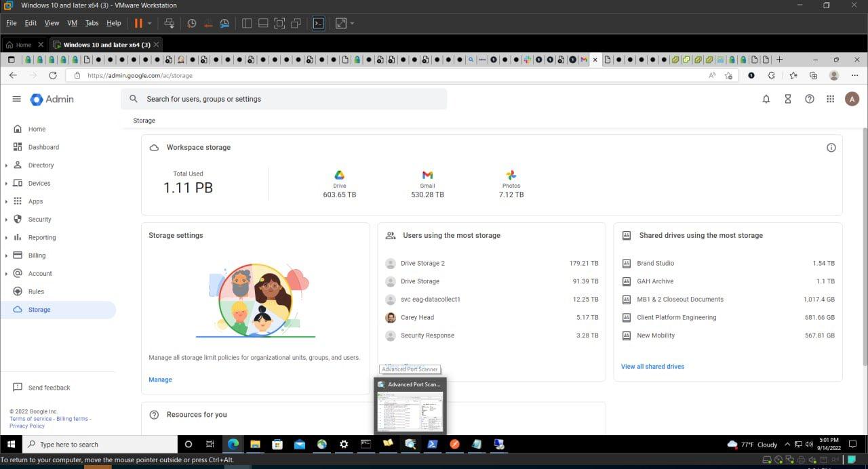Expand the Reporting section arrow
The image size is (868, 469).
pos(6,238)
